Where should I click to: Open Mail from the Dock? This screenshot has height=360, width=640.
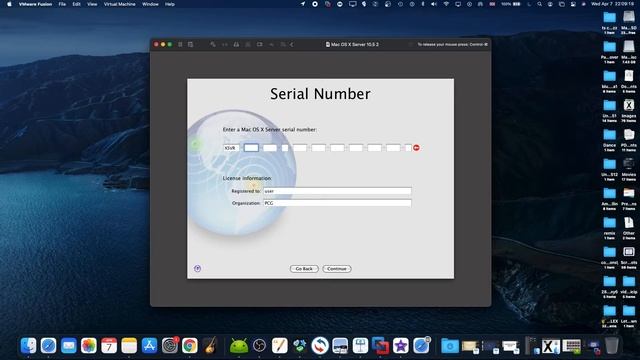69,346
